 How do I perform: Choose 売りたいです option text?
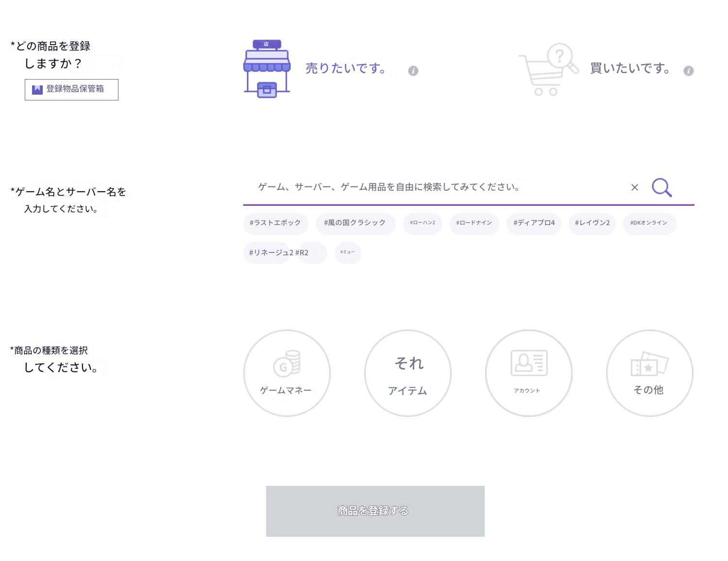(x=346, y=68)
